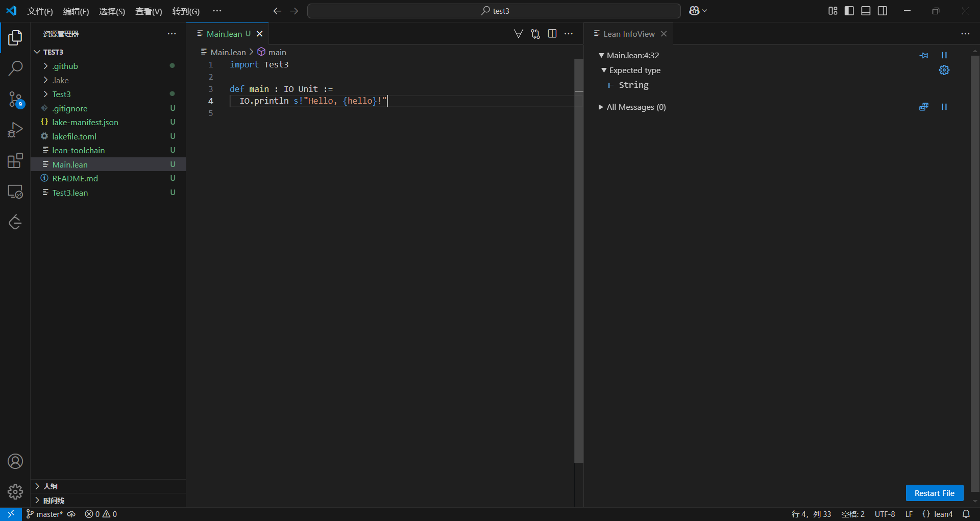Collapse the Expected type section
Image resolution: width=980 pixels, height=521 pixels.
634,70
